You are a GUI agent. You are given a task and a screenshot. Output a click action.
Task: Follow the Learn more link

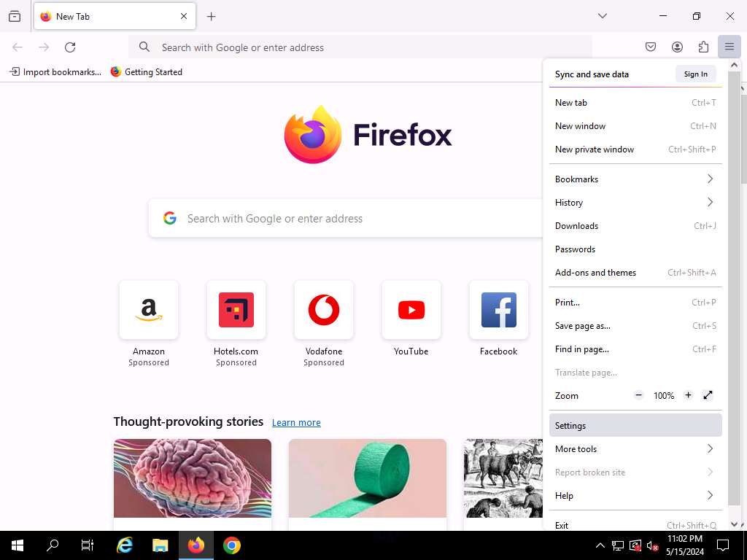click(296, 423)
